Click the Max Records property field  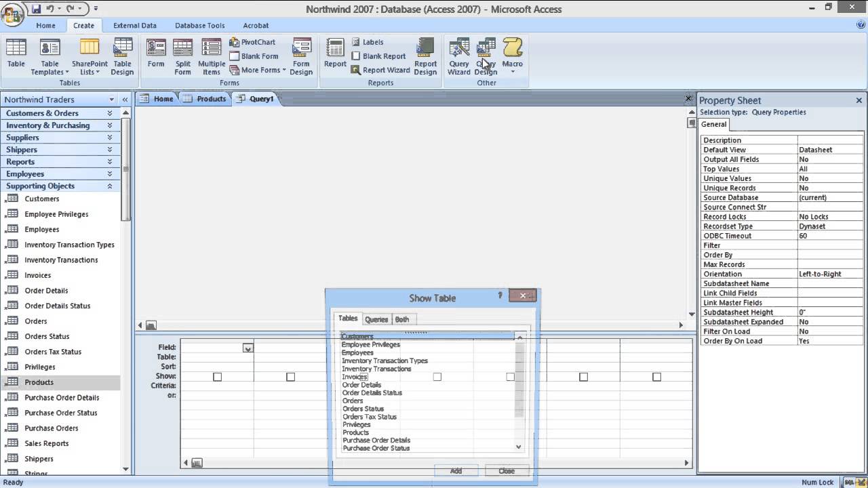(x=831, y=264)
